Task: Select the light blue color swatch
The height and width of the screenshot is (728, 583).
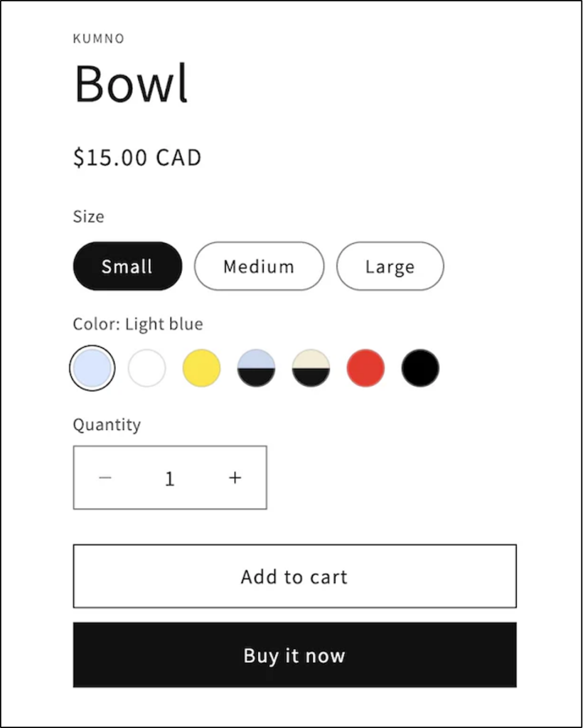Action: (x=92, y=368)
